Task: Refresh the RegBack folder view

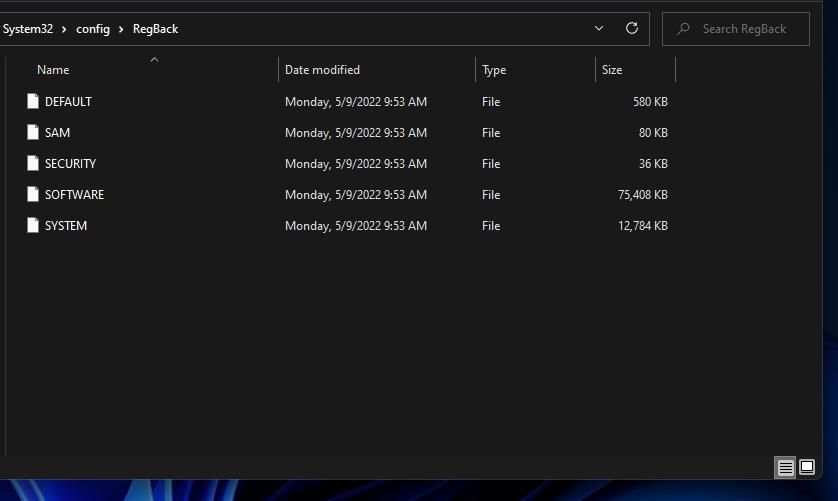Action: (x=631, y=28)
